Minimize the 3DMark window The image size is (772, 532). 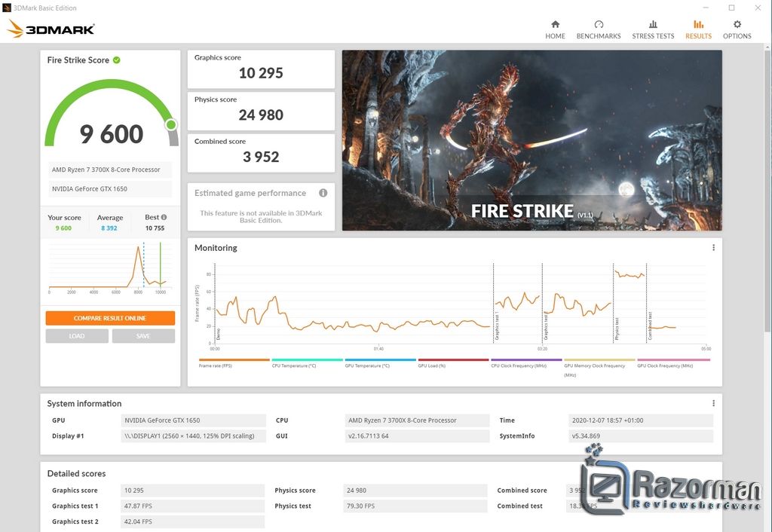point(706,8)
